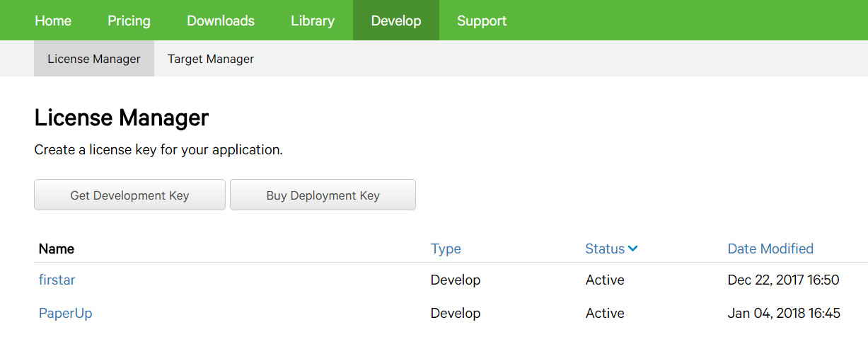Viewport: 868px width, 337px height.
Task: Sort licenses by Status header text
Action: [605, 249]
